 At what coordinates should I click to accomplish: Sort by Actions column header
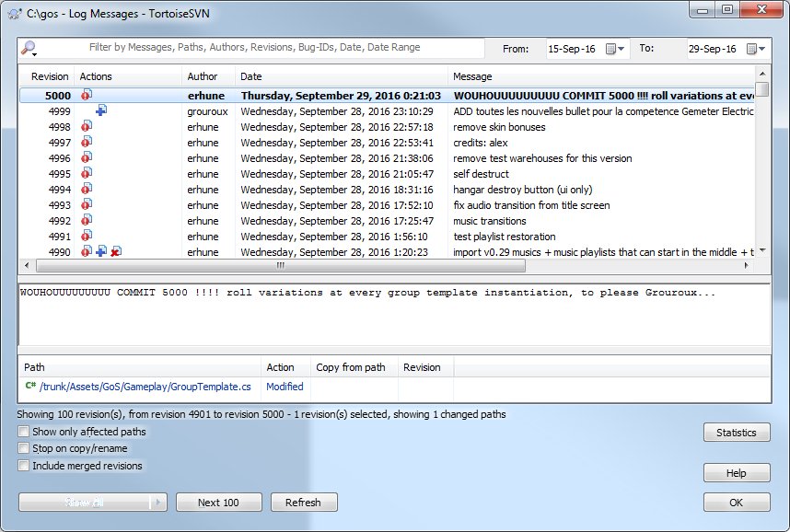coord(128,76)
